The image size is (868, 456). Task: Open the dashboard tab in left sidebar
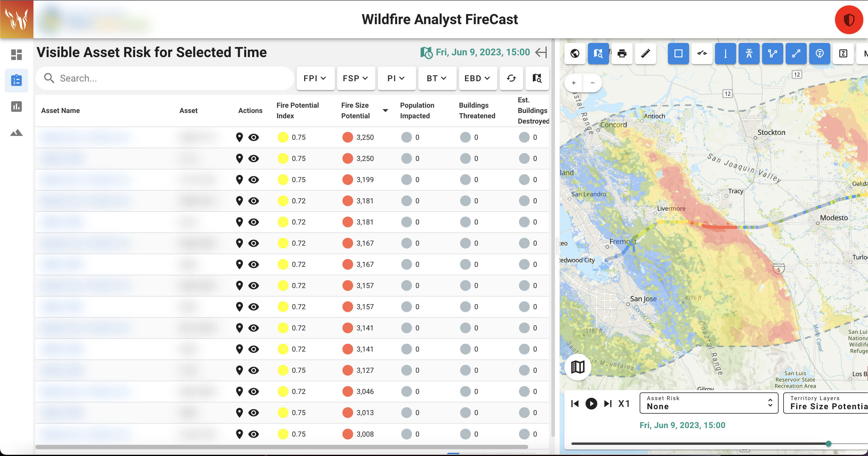16,55
